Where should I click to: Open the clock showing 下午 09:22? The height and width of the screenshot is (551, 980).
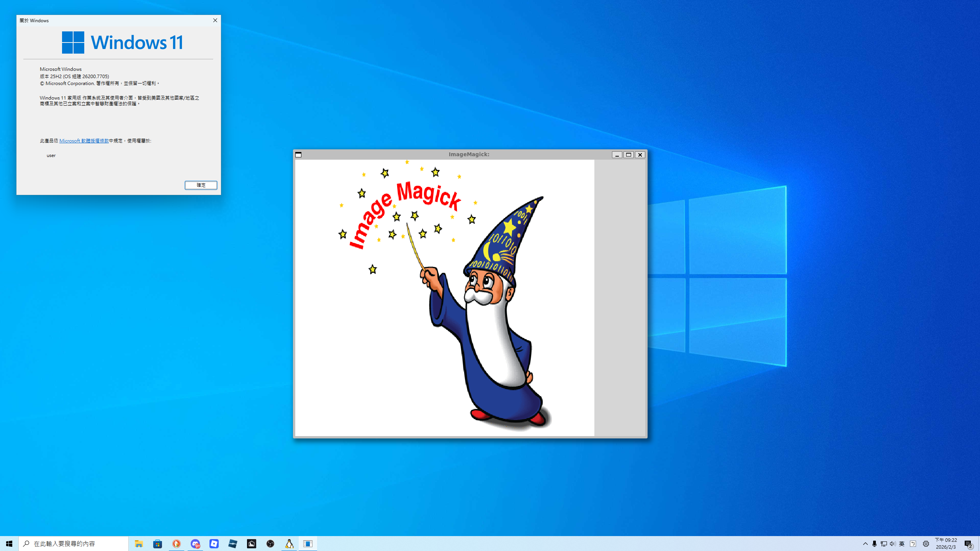click(946, 543)
